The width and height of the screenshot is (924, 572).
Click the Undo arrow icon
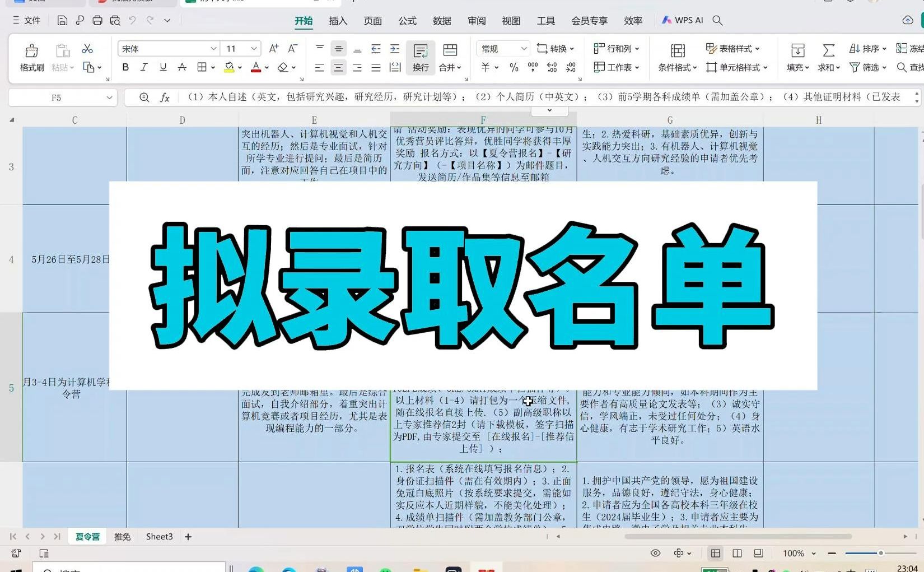pyautogui.click(x=132, y=20)
